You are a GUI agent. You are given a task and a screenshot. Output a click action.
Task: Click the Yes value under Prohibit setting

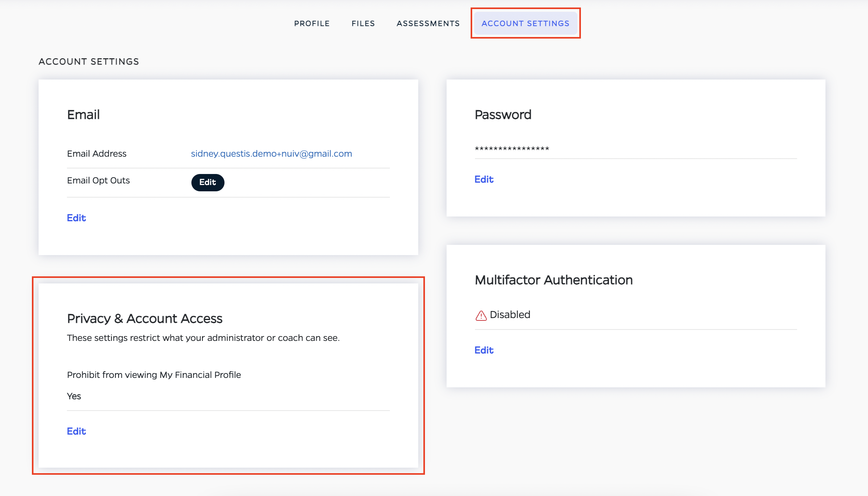(x=74, y=396)
